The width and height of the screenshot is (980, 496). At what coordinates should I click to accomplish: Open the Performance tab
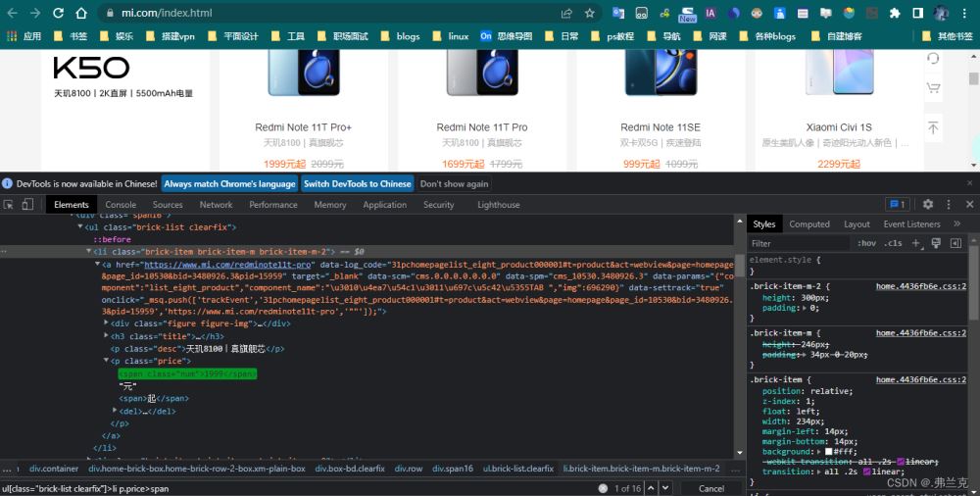273,205
